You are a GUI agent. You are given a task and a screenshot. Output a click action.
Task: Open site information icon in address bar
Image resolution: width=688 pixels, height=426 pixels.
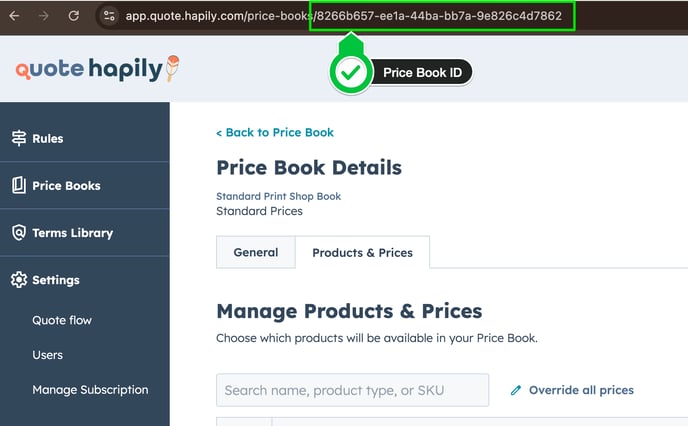coord(109,16)
